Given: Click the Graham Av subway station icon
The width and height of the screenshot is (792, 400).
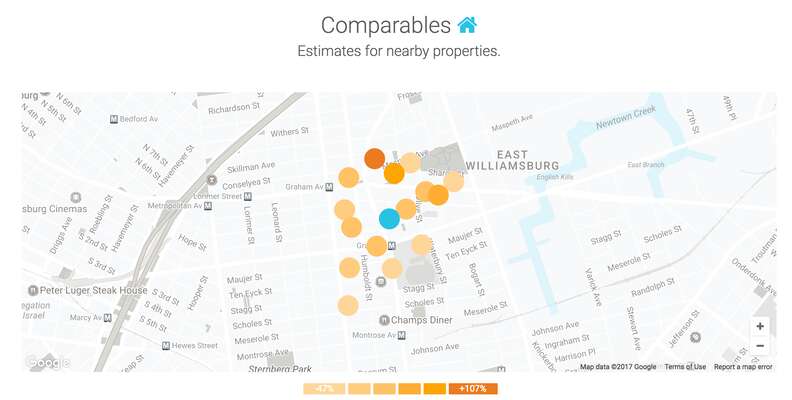Looking at the screenshot, I should [329, 187].
